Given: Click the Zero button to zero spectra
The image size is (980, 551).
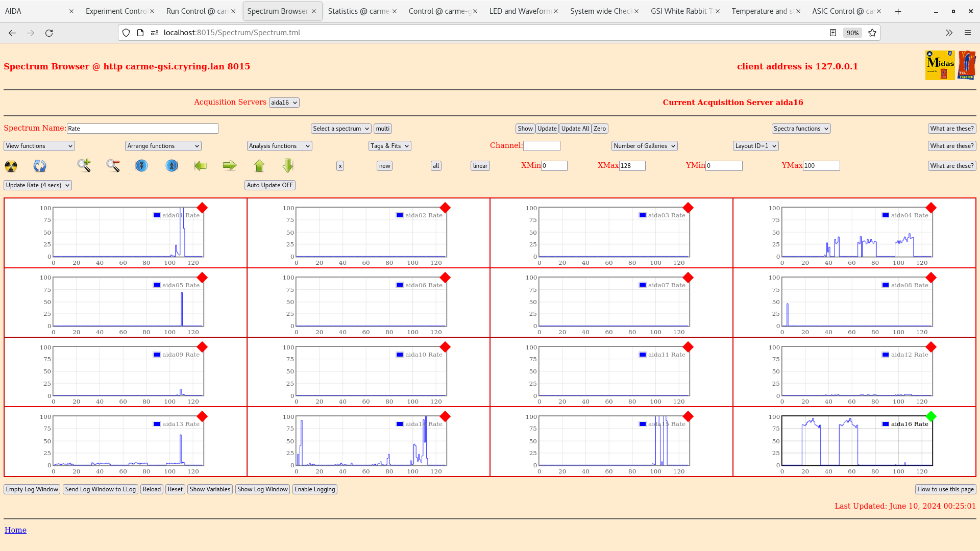Looking at the screenshot, I should (599, 129).
